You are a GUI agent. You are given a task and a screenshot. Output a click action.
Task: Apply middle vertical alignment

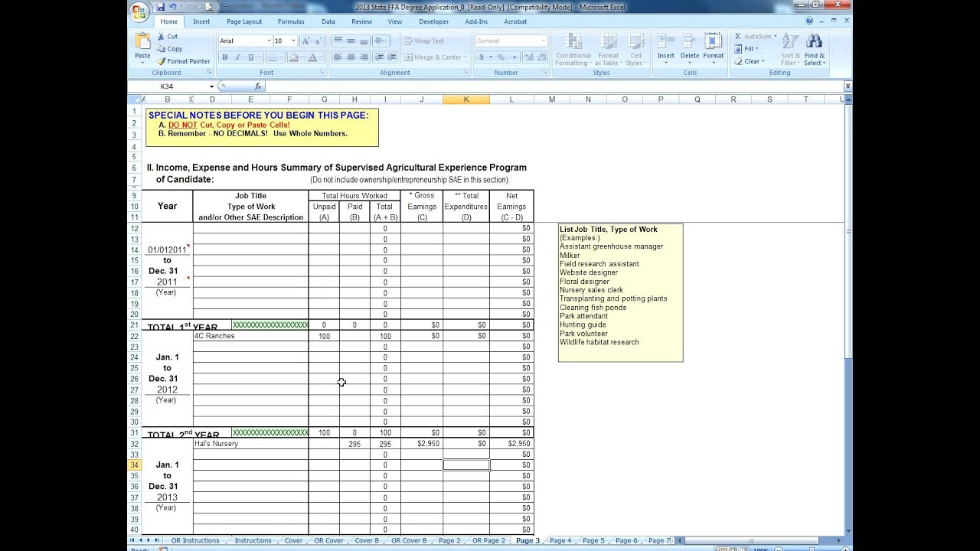351,41
